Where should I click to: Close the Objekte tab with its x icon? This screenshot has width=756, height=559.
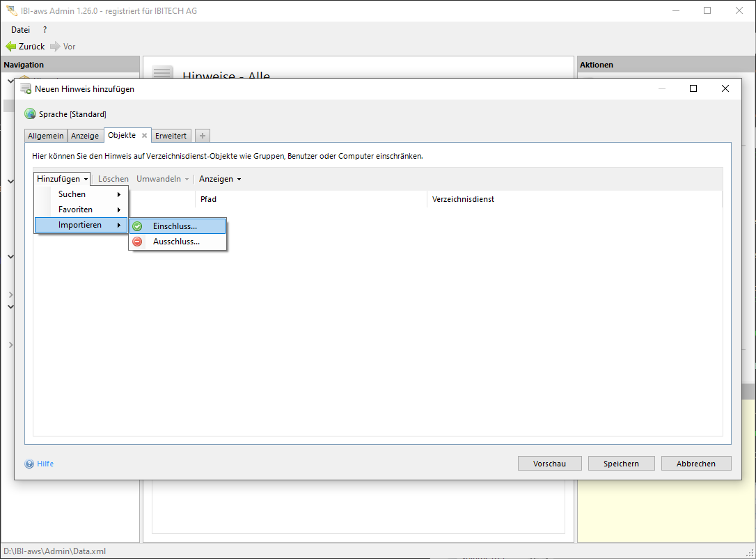coord(144,136)
